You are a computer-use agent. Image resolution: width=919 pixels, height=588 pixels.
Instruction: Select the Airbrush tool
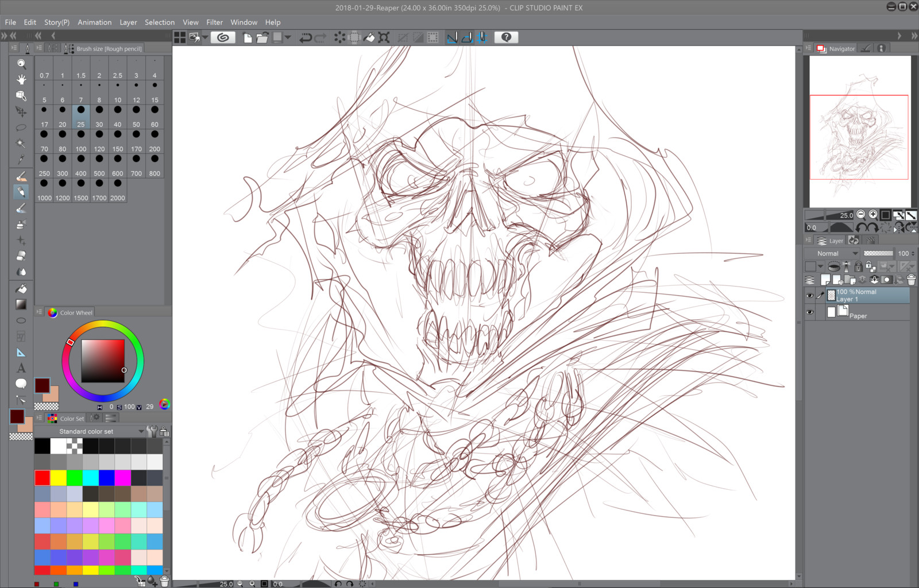tap(21, 224)
